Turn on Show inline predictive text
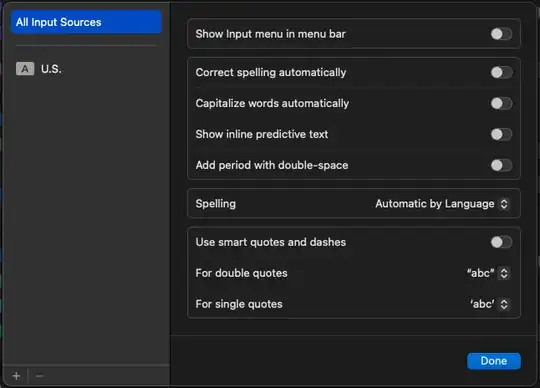Screen dimensions: 540x388 click(501, 134)
